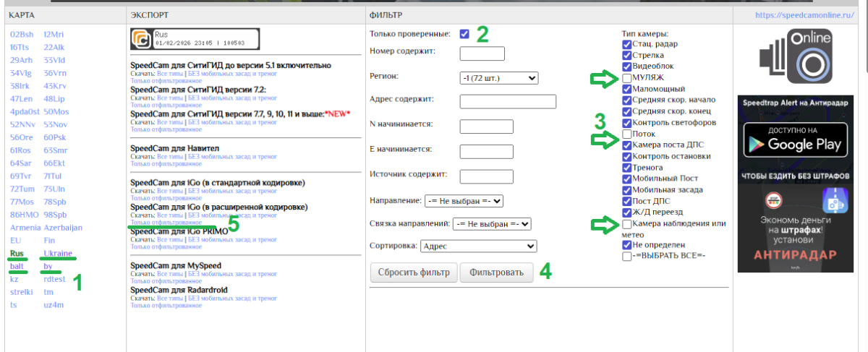Open the Сортировка dropdown set to Адрес
The image size is (868, 352).
[x=478, y=246]
